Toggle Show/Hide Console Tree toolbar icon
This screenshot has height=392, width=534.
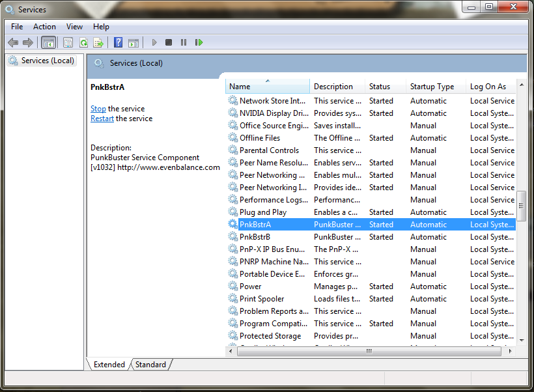coord(48,42)
